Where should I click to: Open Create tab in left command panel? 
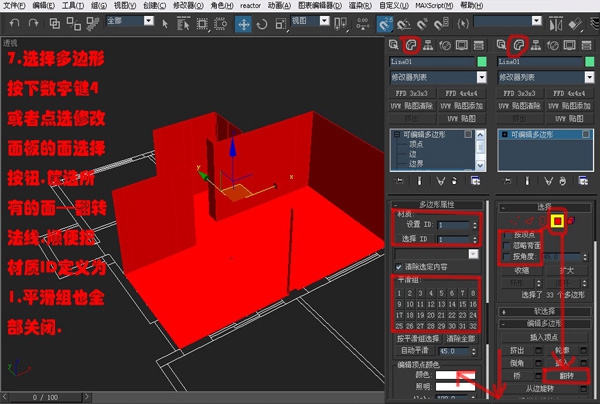coord(393,45)
